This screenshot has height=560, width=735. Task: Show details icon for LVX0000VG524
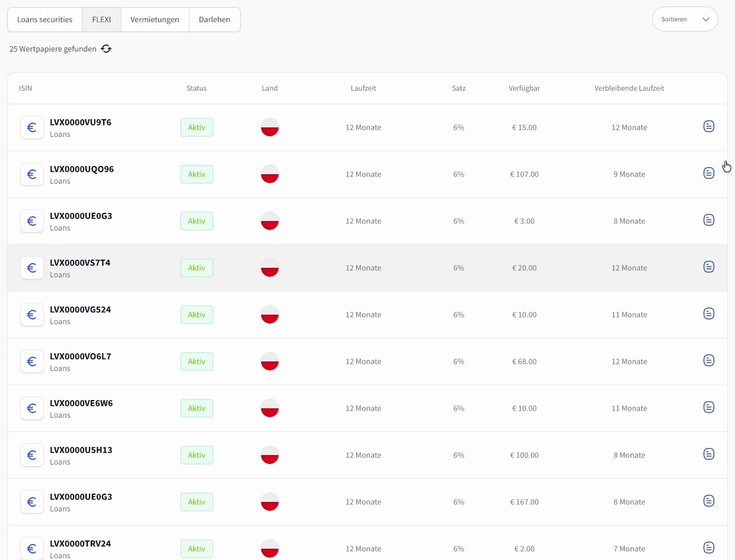point(708,313)
